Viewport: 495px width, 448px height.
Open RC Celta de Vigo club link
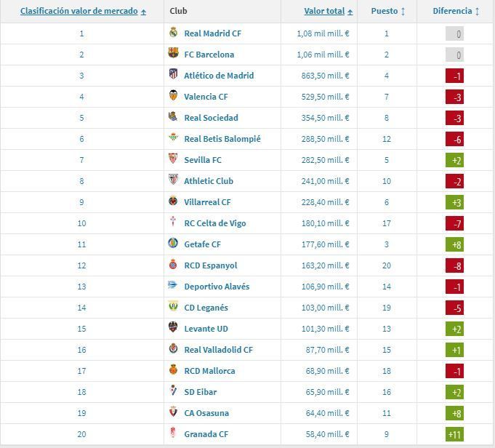point(215,223)
